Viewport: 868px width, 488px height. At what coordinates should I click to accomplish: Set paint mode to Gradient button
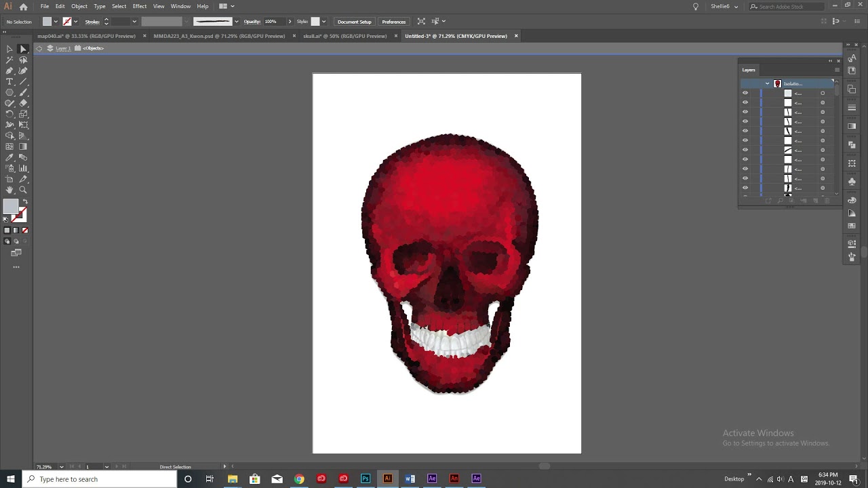click(16, 230)
